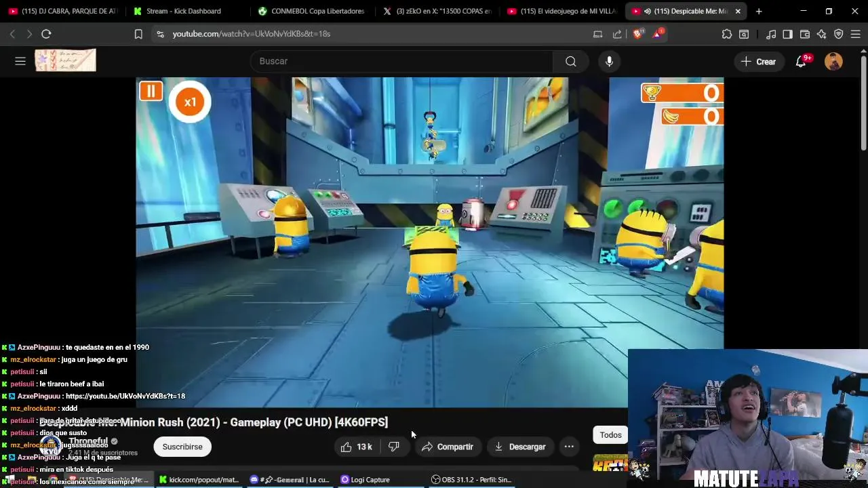Screen dimensions: 868x488
Task: Click the share page icon in address bar
Action: tap(617, 34)
